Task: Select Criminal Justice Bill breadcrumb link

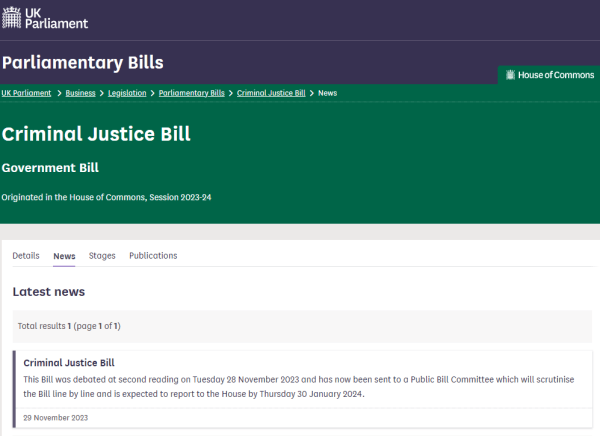Action: tap(271, 93)
